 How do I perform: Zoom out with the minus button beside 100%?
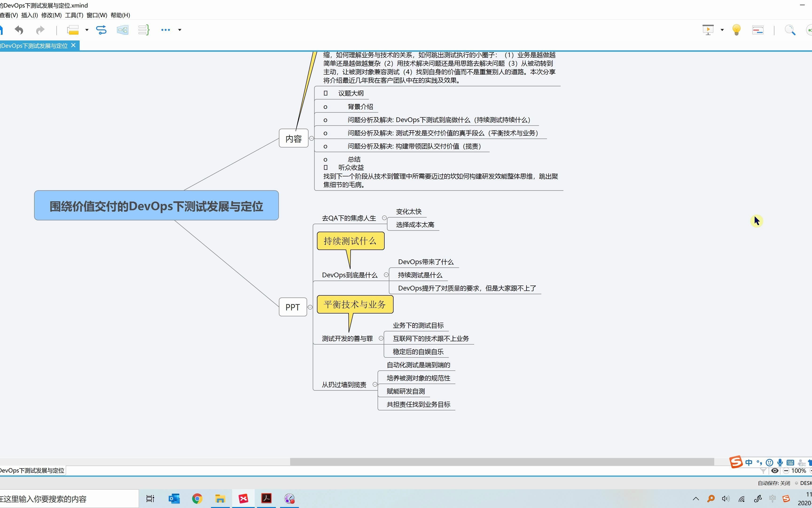click(x=786, y=471)
